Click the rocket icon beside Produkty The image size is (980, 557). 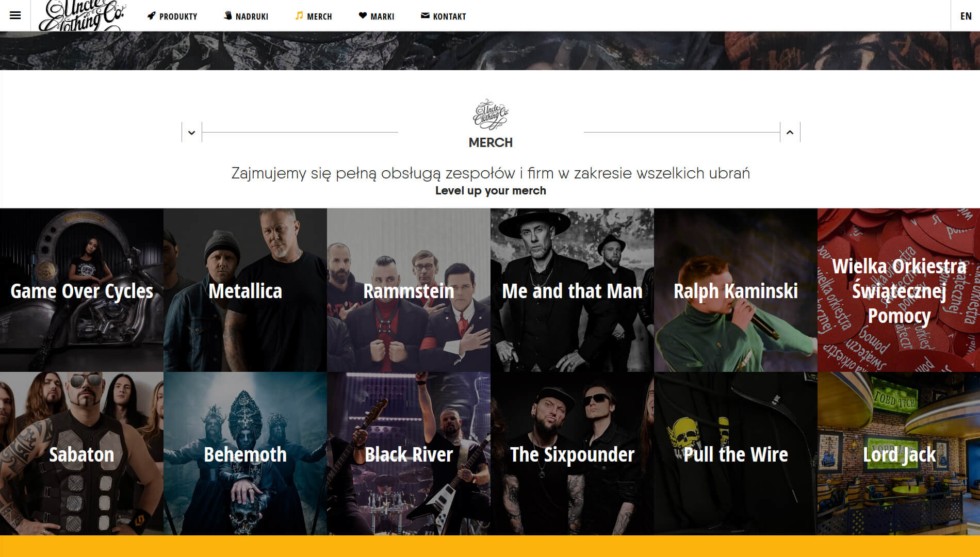click(x=151, y=16)
